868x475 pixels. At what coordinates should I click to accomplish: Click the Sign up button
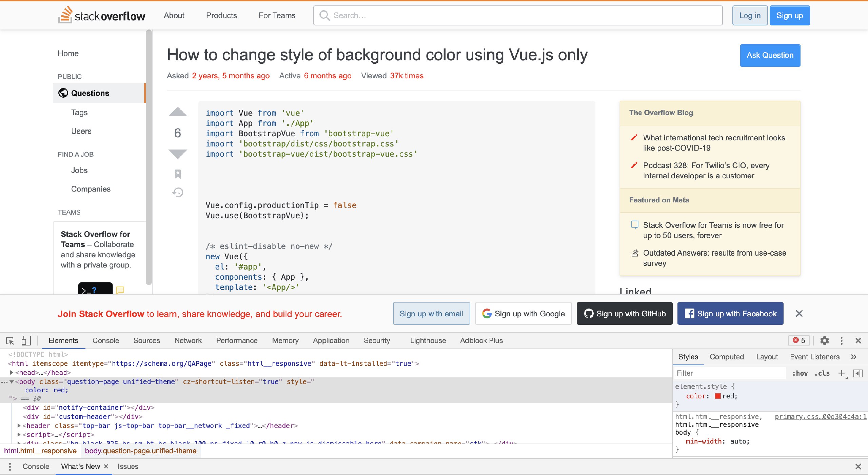(x=790, y=15)
